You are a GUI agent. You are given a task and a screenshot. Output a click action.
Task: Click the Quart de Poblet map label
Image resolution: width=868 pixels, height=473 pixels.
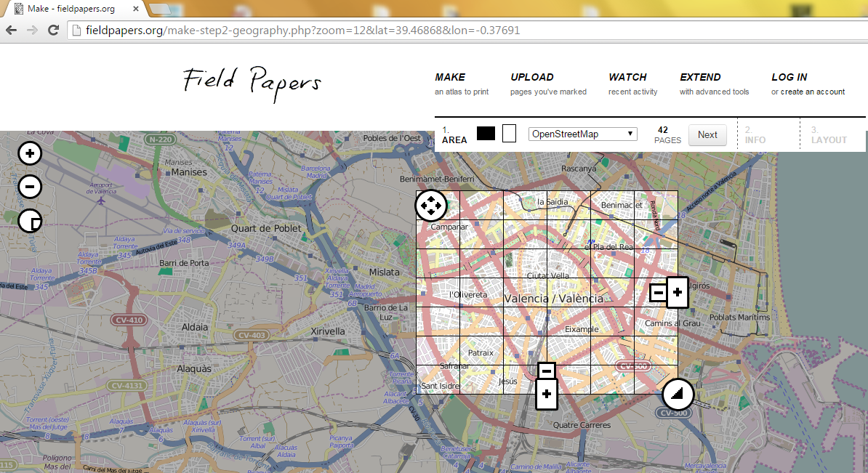(x=266, y=228)
